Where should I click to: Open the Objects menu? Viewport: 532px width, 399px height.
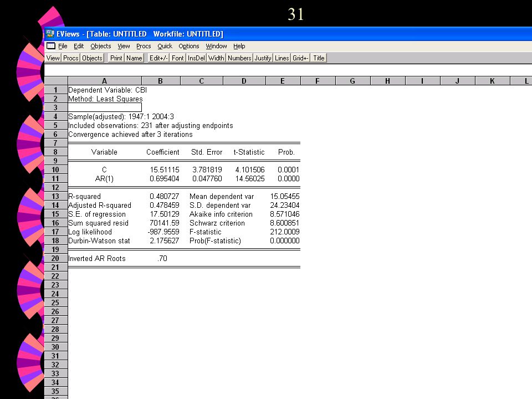point(101,46)
